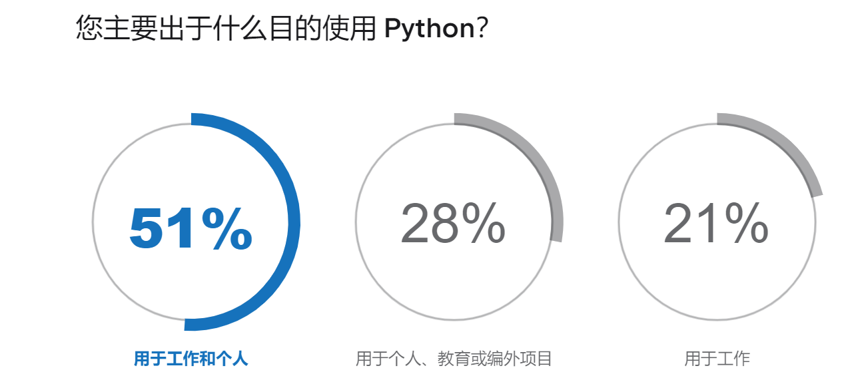Click the heading text 您主要出于什么目的使用
The height and width of the screenshot is (388, 868).
point(226,29)
